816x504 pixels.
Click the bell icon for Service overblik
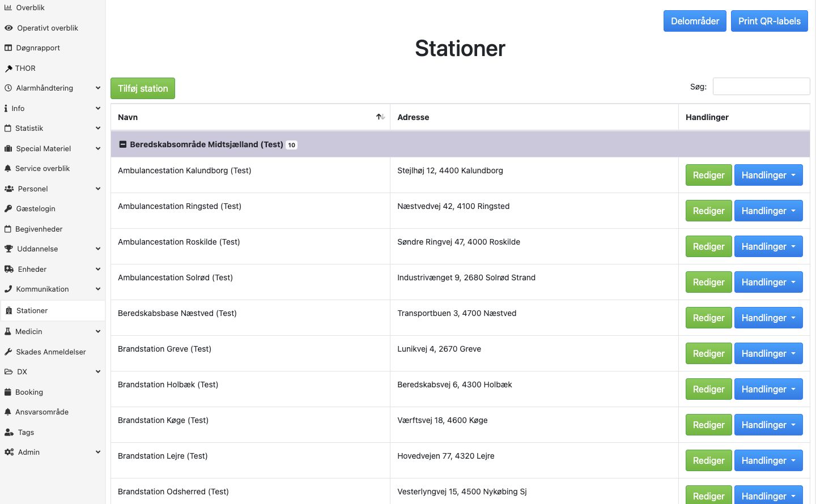point(8,169)
